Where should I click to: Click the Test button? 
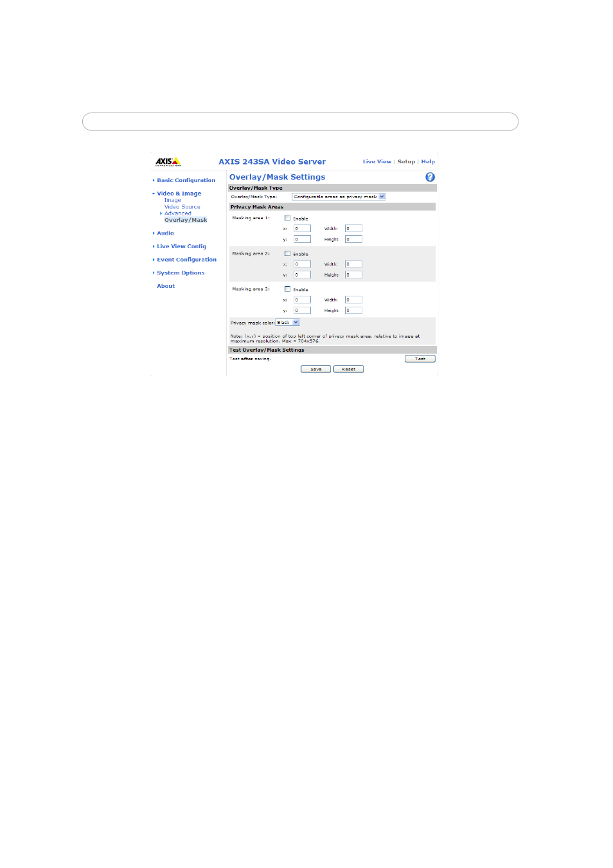pyautogui.click(x=420, y=359)
